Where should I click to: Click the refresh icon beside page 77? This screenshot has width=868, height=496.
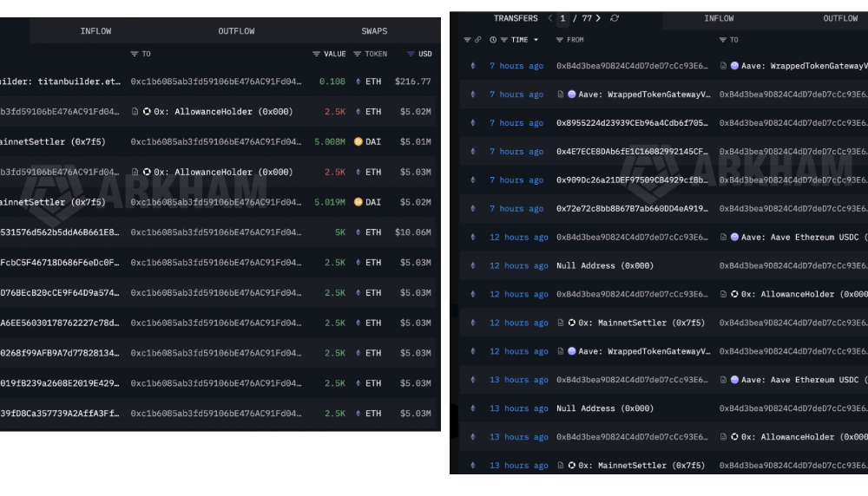click(615, 18)
